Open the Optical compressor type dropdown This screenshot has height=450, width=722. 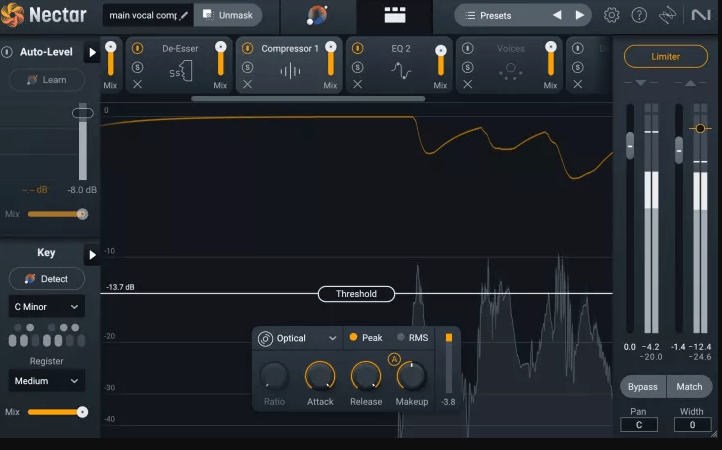click(x=299, y=339)
